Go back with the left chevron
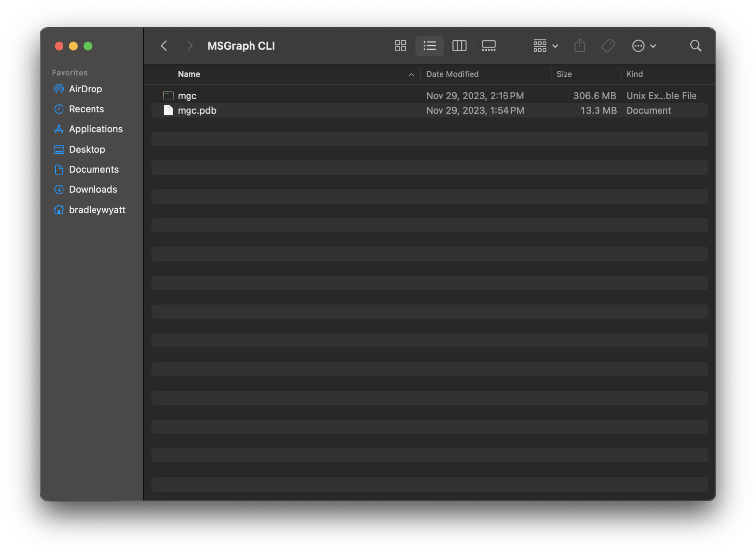 pos(164,46)
